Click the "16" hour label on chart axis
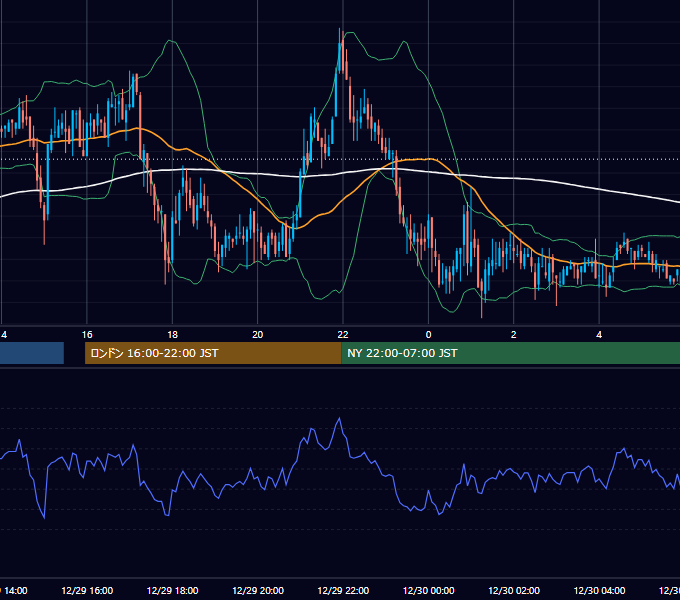 pyautogui.click(x=87, y=335)
